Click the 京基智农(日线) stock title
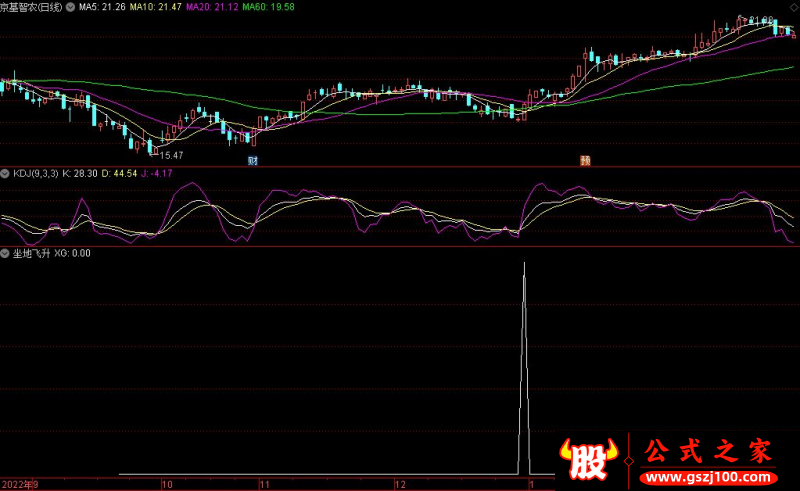The width and height of the screenshot is (800, 491). click(x=30, y=6)
